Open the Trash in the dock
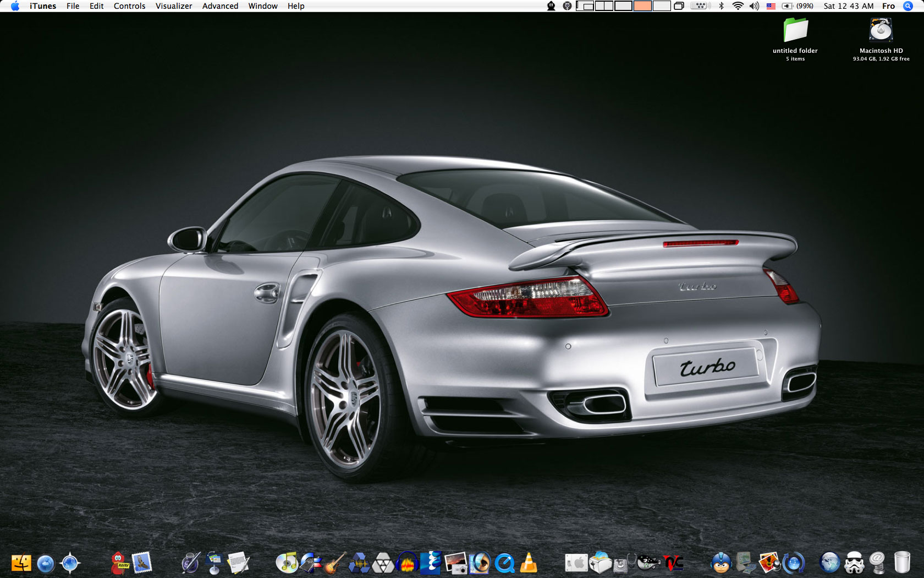The height and width of the screenshot is (578, 924). 902,563
